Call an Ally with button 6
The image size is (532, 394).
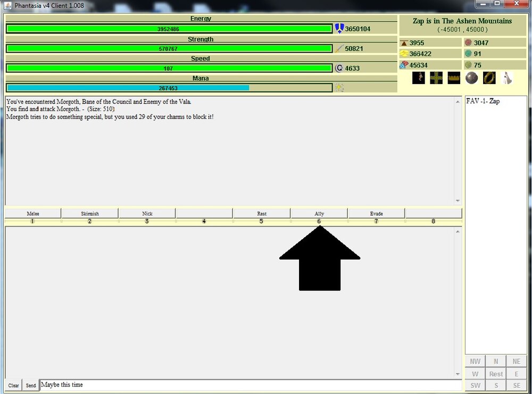coord(319,213)
